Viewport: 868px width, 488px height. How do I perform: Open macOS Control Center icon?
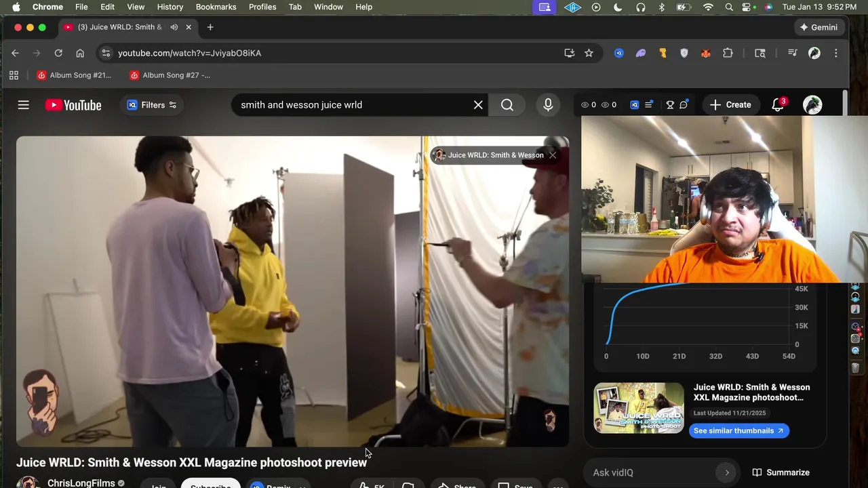coord(747,7)
